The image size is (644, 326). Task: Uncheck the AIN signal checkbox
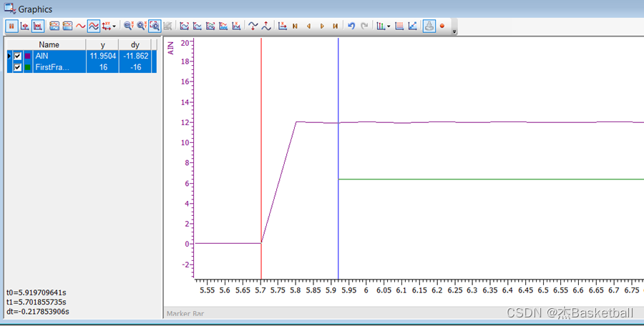[x=18, y=56]
